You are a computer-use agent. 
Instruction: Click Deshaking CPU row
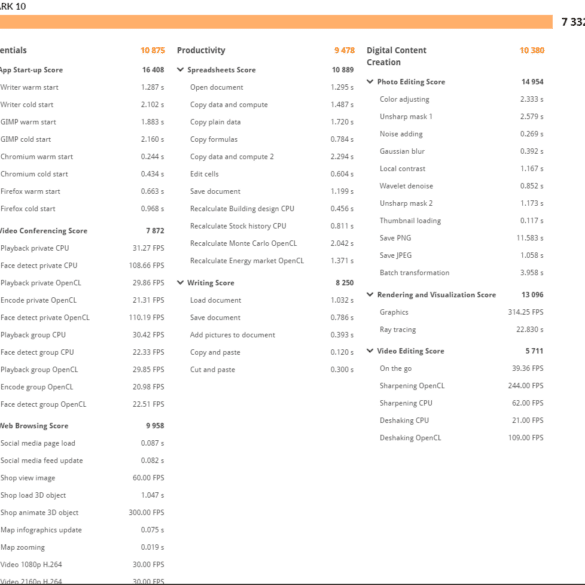462,420
